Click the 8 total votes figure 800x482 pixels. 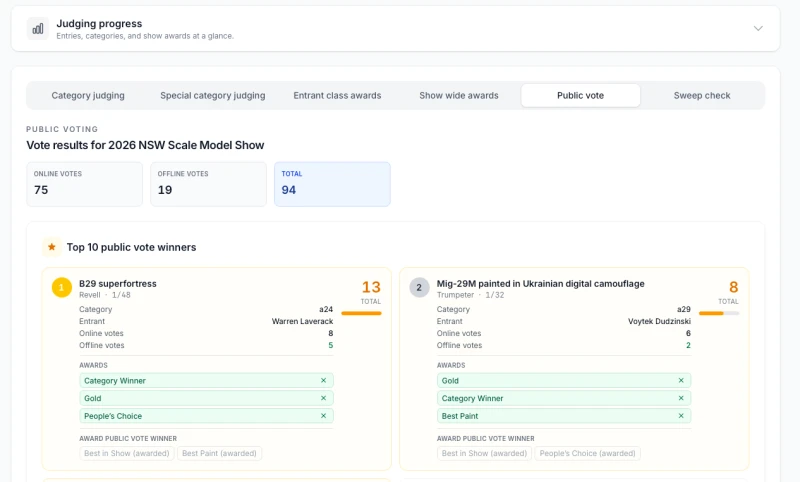coord(734,287)
